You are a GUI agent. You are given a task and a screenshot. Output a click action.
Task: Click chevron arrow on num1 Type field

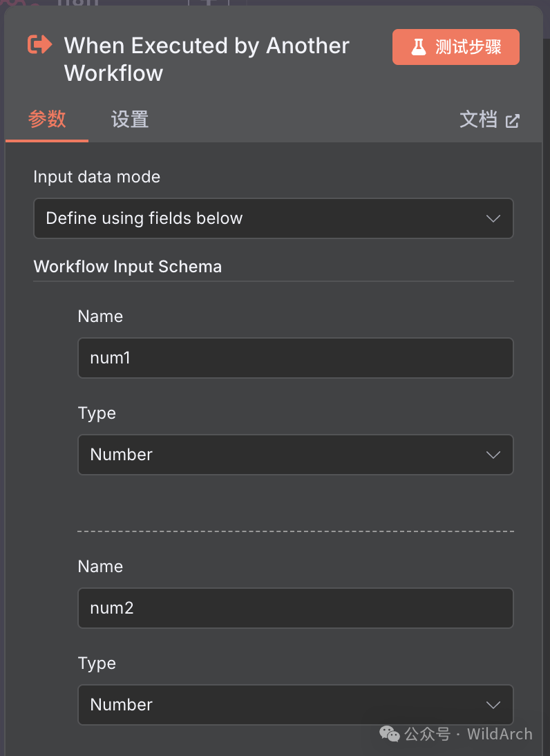(493, 455)
